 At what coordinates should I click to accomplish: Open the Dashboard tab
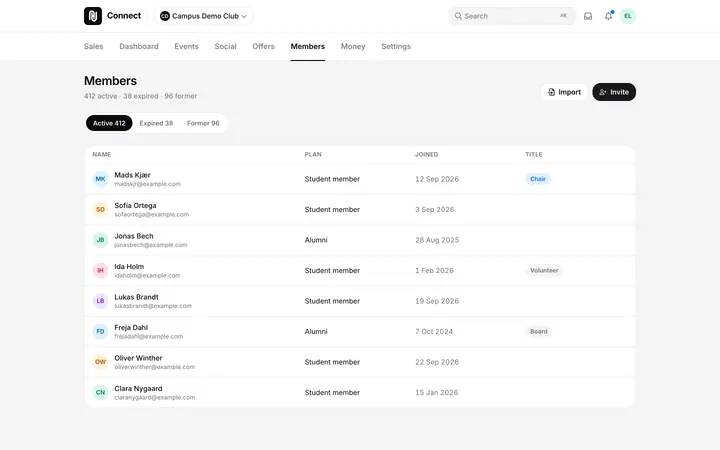(x=139, y=46)
